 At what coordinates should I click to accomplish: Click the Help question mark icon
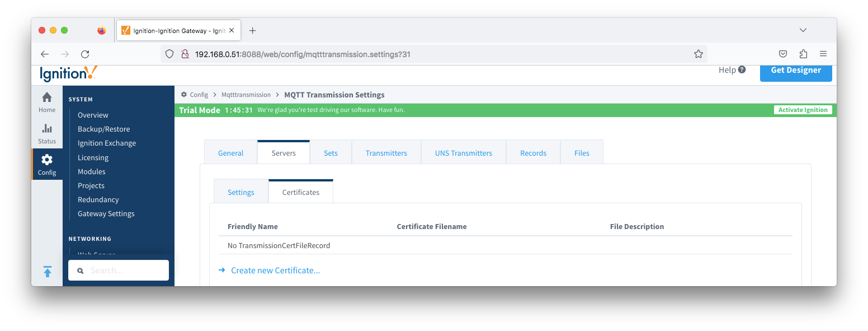point(742,70)
